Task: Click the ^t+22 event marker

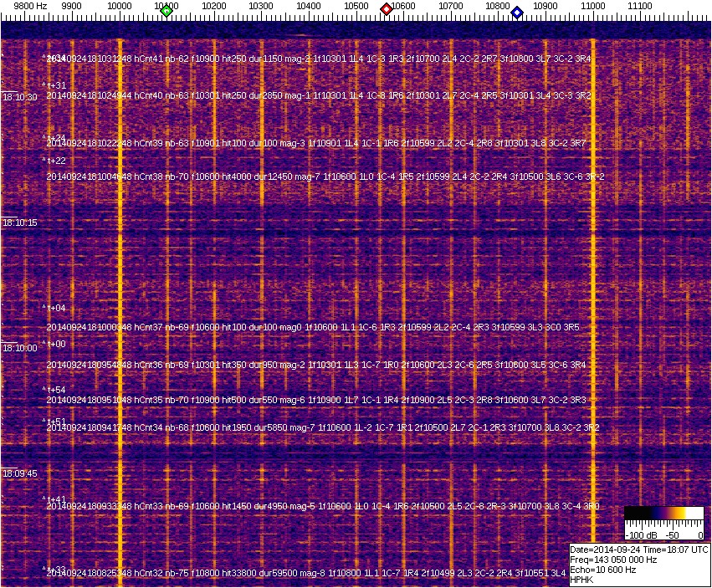Action: pyautogui.click(x=54, y=161)
